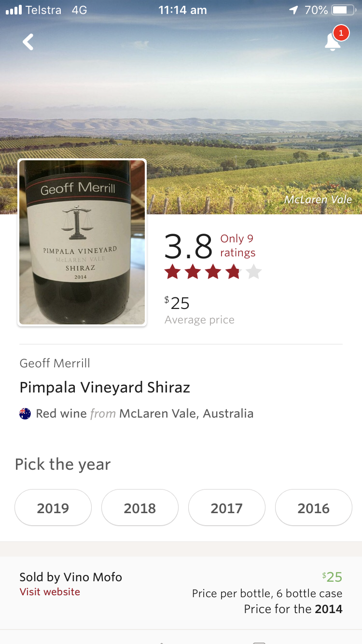Image resolution: width=362 pixels, height=644 pixels.
Task: Pick the 2017 vintage
Action: point(227,508)
